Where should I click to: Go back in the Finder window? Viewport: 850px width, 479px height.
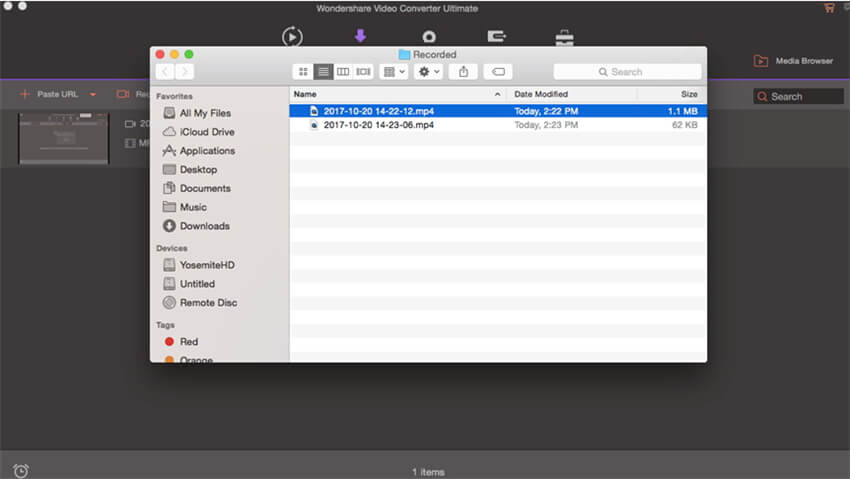(x=165, y=72)
